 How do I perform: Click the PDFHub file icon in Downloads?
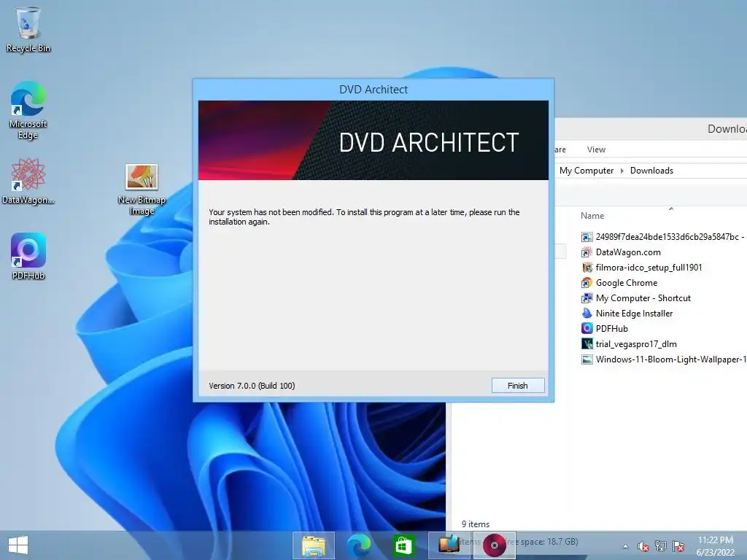pyautogui.click(x=587, y=329)
